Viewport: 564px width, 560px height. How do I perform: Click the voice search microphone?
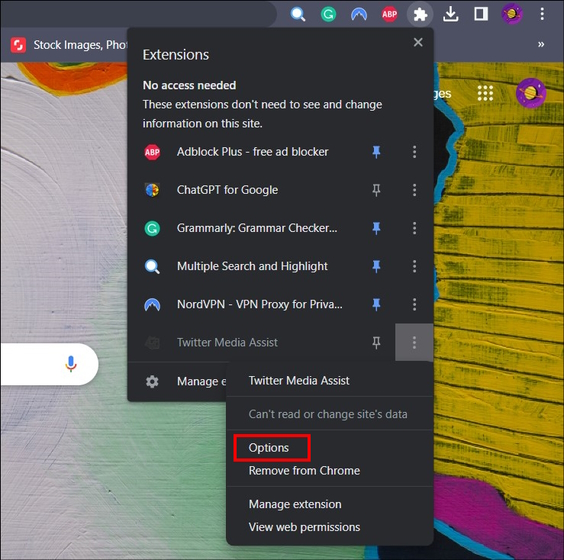coord(71,364)
